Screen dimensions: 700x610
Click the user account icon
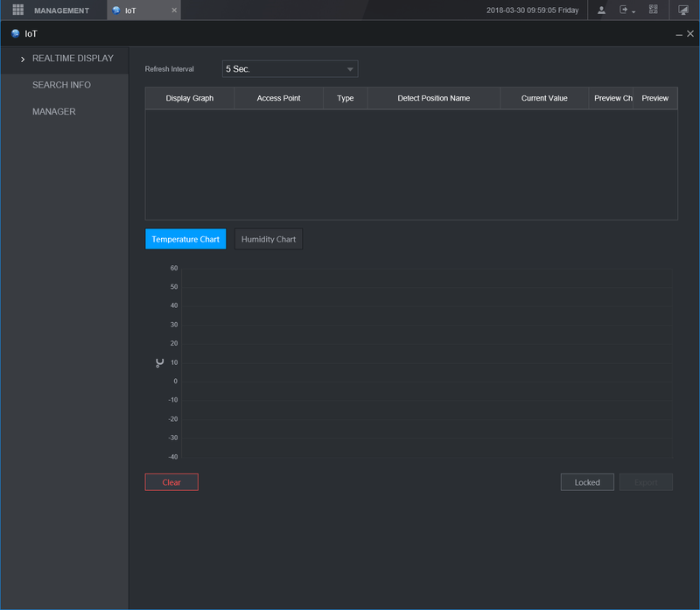602,10
